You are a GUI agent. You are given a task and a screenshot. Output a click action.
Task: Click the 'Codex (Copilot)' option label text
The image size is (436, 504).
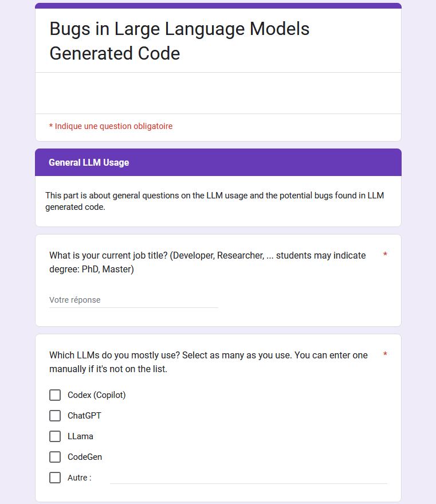pyautogui.click(x=96, y=395)
